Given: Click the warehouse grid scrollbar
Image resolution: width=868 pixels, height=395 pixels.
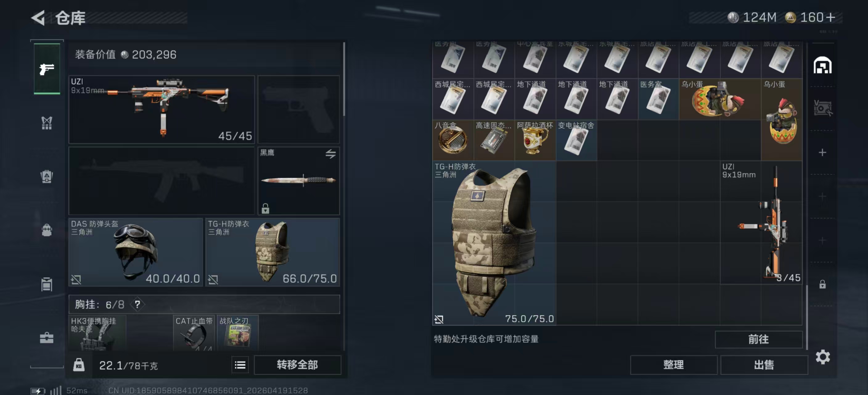Looking at the screenshot, I should [x=807, y=317].
